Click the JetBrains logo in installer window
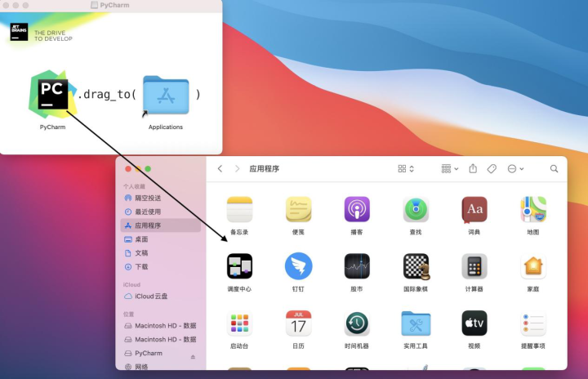The width and height of the screenshot is (588, 379). [x=19, y=33]
